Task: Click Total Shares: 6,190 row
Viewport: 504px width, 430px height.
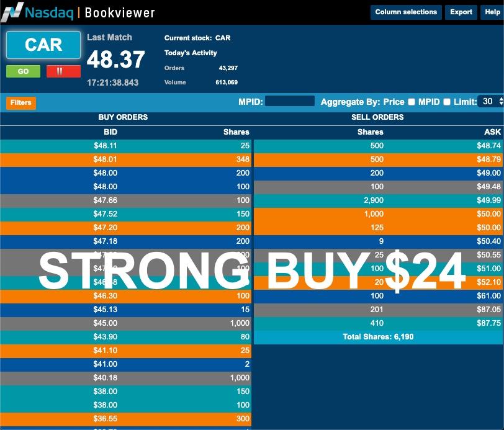Action: click(379, 337)
